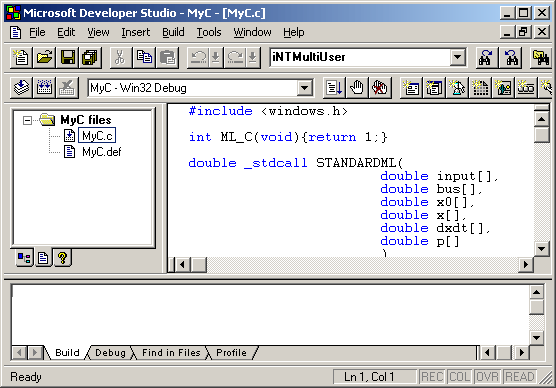556x388 pixels.
Task: Open the Edit menu
Action: coord(66,32)
